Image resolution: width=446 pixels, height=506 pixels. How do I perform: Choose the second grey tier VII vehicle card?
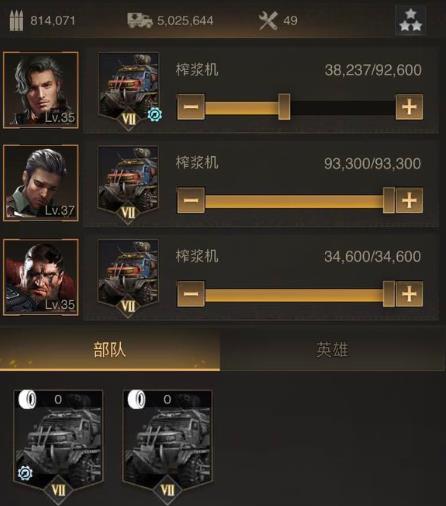coord(168,443)
